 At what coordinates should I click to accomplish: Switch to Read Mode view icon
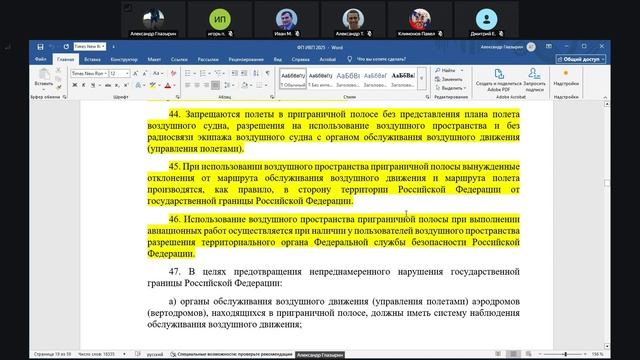click(x=498, y=354)
